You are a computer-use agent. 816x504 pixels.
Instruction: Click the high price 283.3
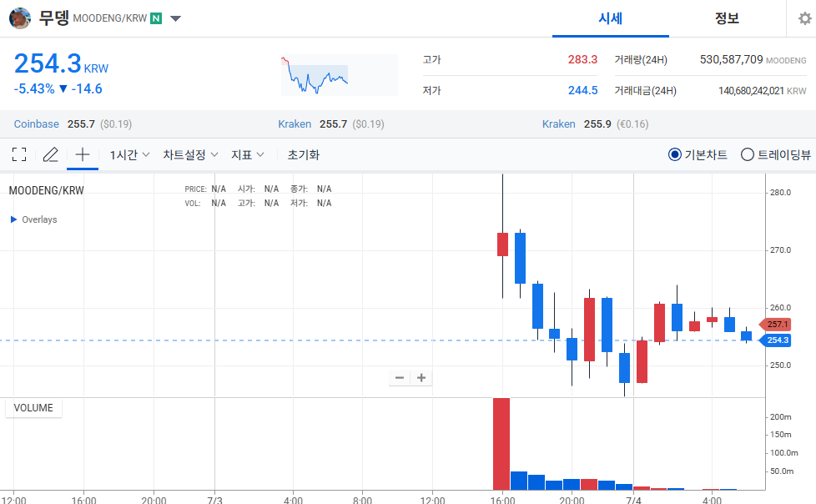coord(582,59)
